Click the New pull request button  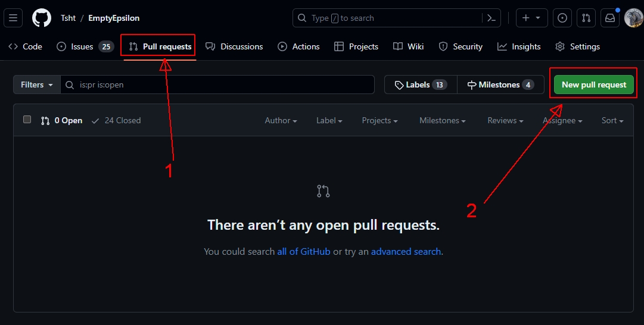point(594,85)
